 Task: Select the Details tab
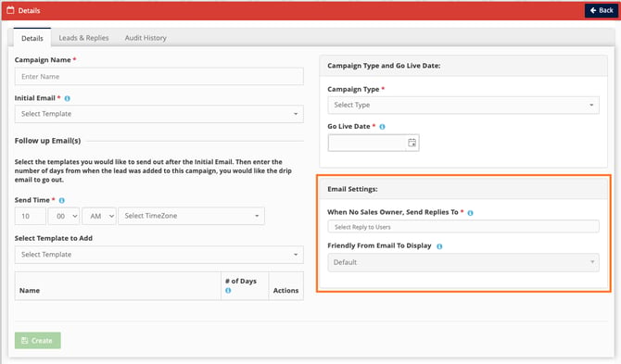coord(32,38)
